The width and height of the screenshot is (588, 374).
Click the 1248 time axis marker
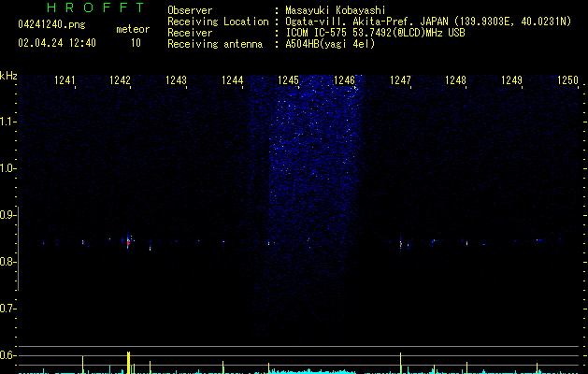(455, 80)
